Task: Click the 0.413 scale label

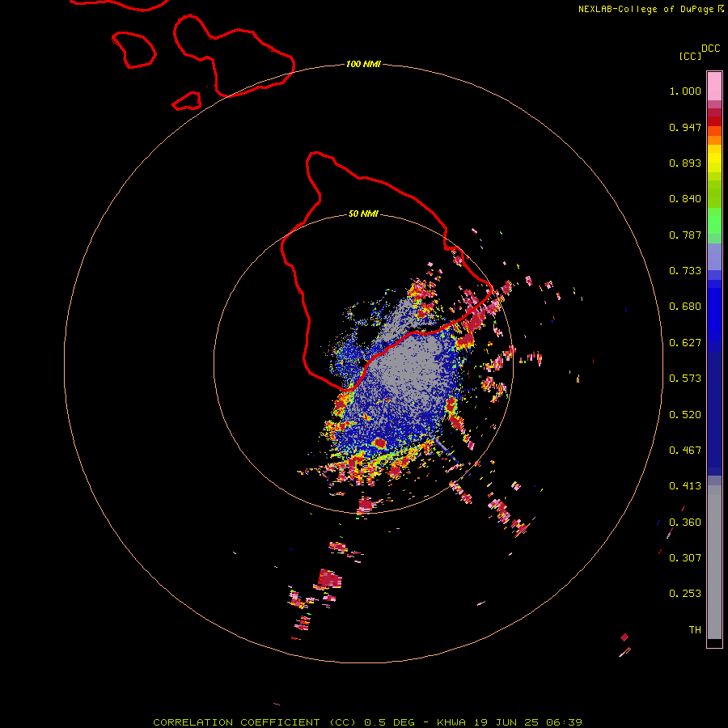Action: pyautogui.click(x=685, y=486)
